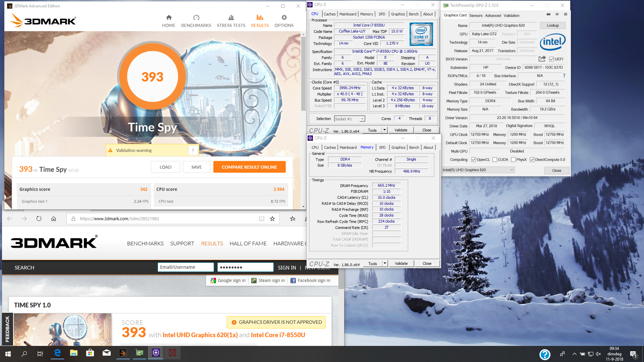The width and height of the screenshot is (644, 362).
Task: Click the browser address bar URL
Action: (x=119, y=219)
